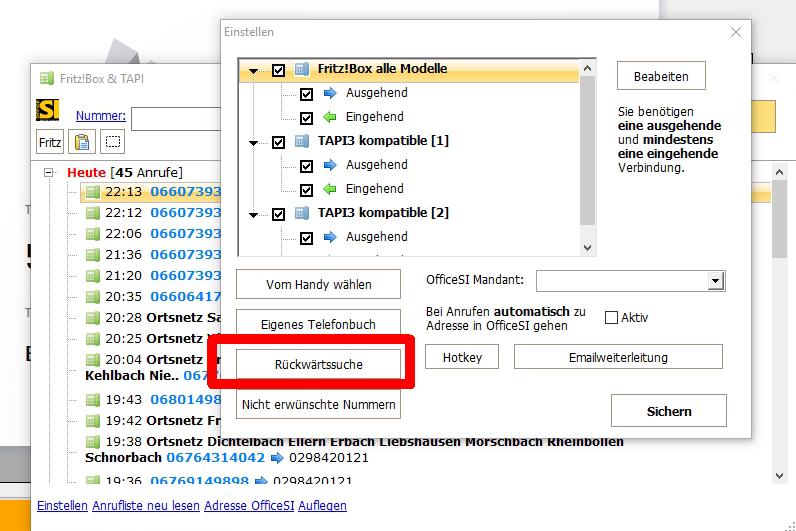Screen dimensions: 796x531
Task: Click blue arrow under Fritz!Box alle Modelle
Action: (330, 93)
